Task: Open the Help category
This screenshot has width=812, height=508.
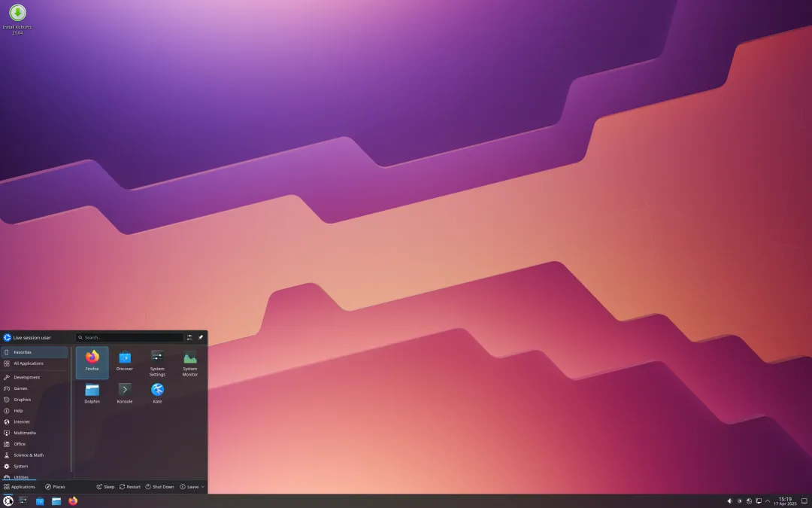Action: coord(34,411)
